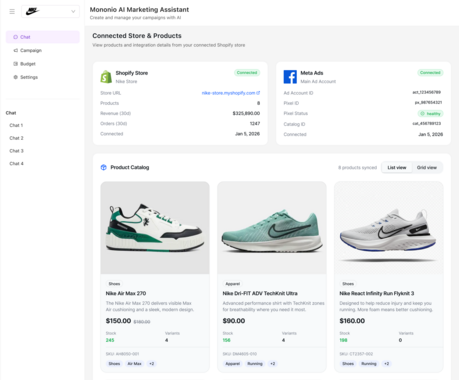Click the $160.00 price
The image size is (459, 380).
(x=352, y=321)
